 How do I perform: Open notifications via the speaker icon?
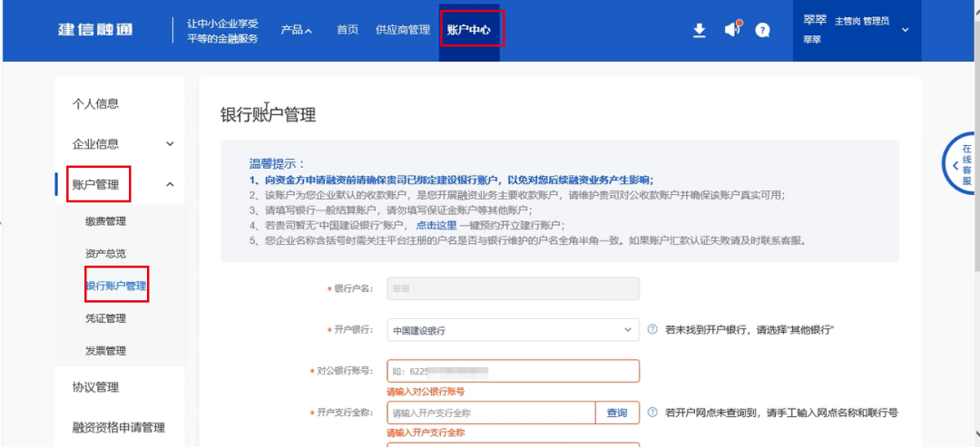click(x=732, y=30)
